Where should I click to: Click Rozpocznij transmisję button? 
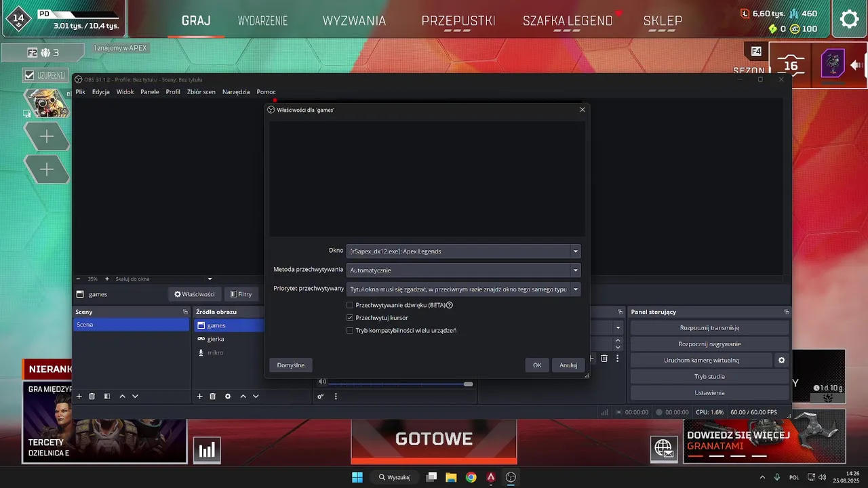(709, 327)
